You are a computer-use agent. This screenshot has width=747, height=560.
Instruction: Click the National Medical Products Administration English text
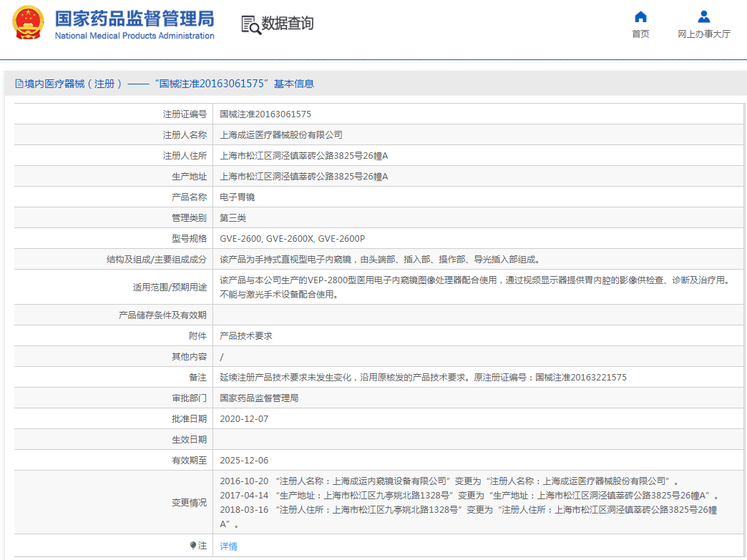click(134, 36)
